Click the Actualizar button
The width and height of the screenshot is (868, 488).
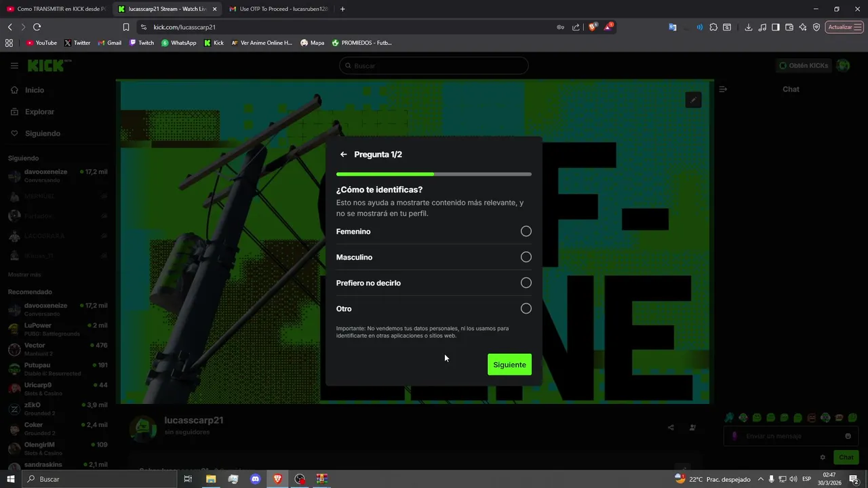pos(844,27)
